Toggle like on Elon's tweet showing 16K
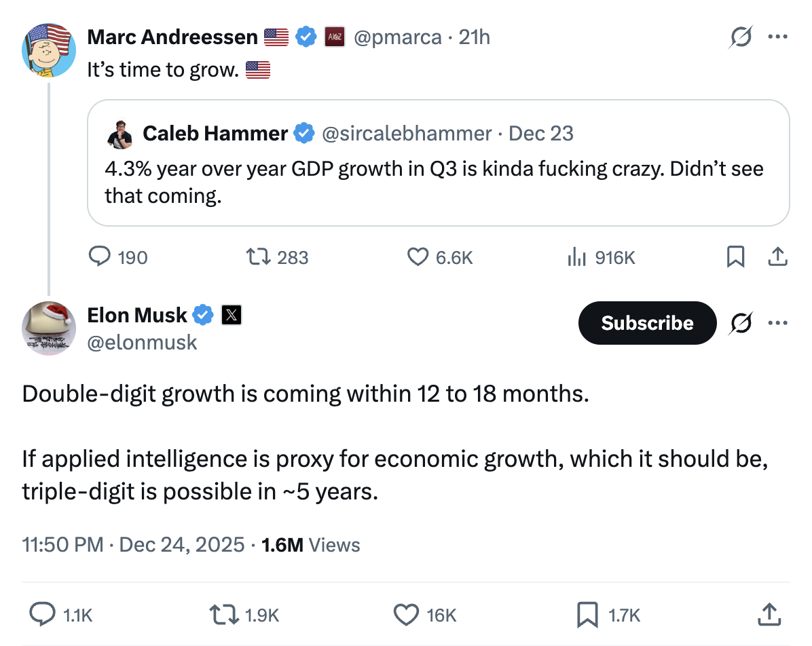The width and height of the screenshot is (812, 646). (405, 615)
